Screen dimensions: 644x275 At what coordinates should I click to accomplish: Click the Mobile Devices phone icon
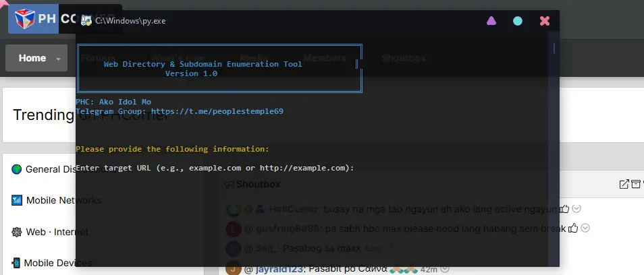pyautogui.click(x=16, y=263)
